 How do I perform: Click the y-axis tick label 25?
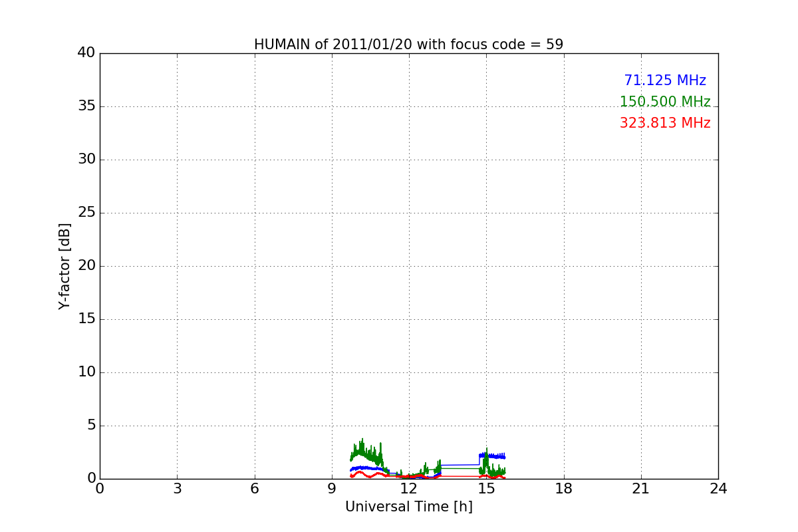(x=86, y=213)
